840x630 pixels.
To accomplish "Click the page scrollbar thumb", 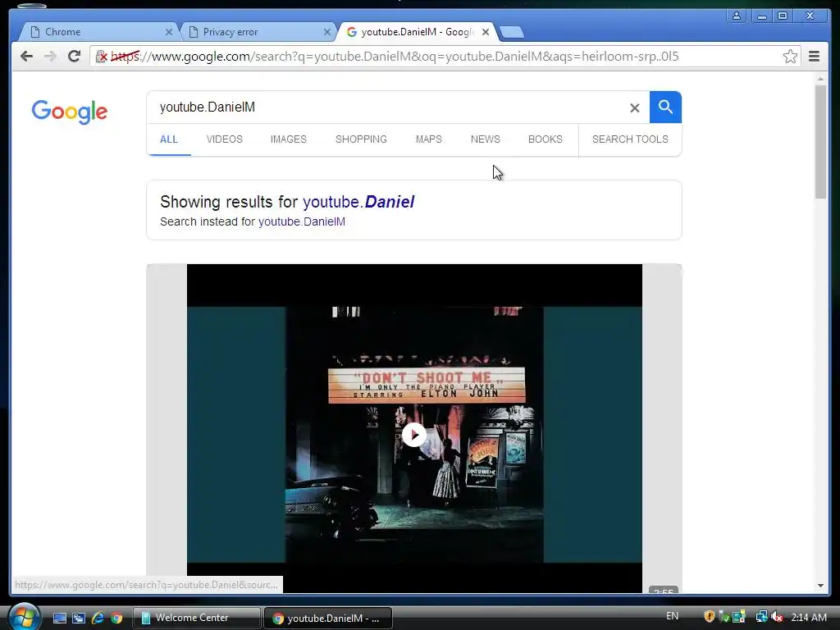I will click(820, 141).
